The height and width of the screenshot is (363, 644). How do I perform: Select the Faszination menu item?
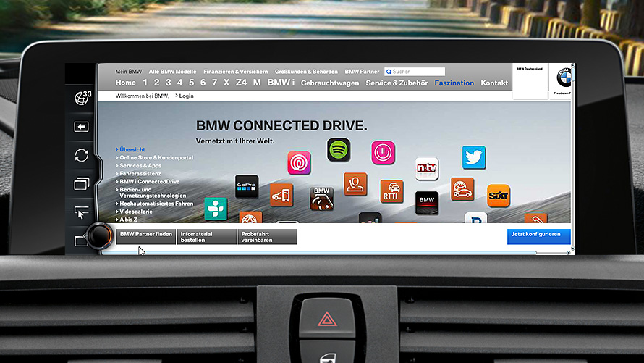click(x=454, y=83)
